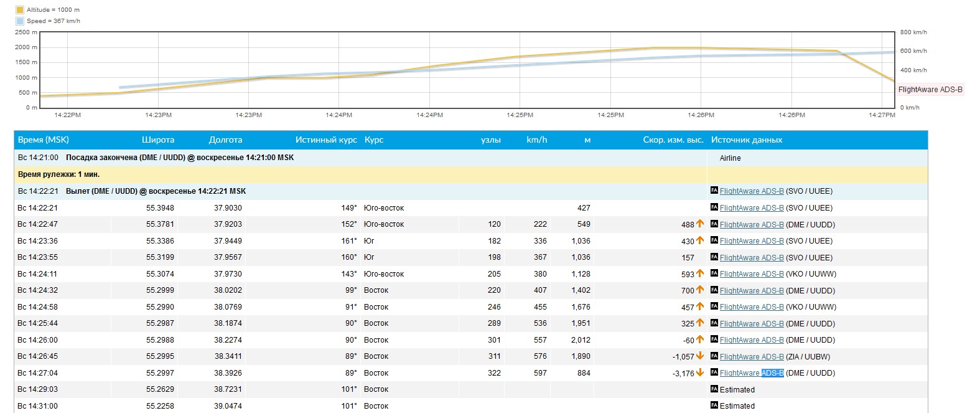The width and height of the screenshot is (980, 413).
Task: Click the FA icon in the 14:22:47 row
Action: pos(714,224)
